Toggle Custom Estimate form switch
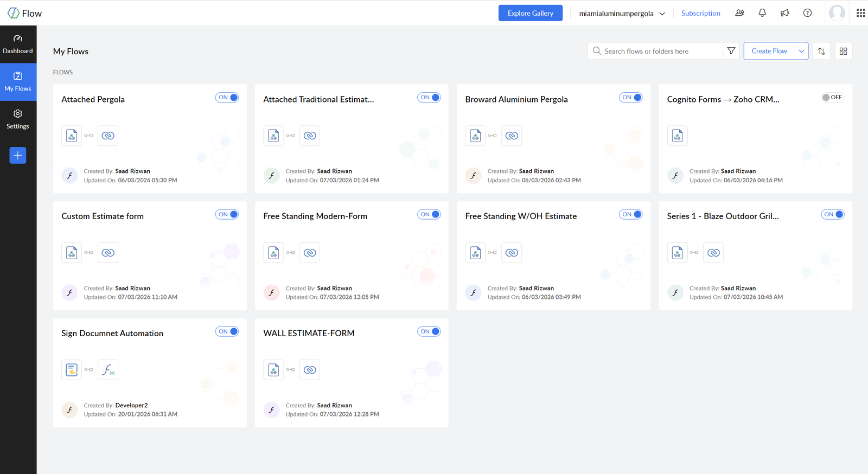 click(227, 214)
